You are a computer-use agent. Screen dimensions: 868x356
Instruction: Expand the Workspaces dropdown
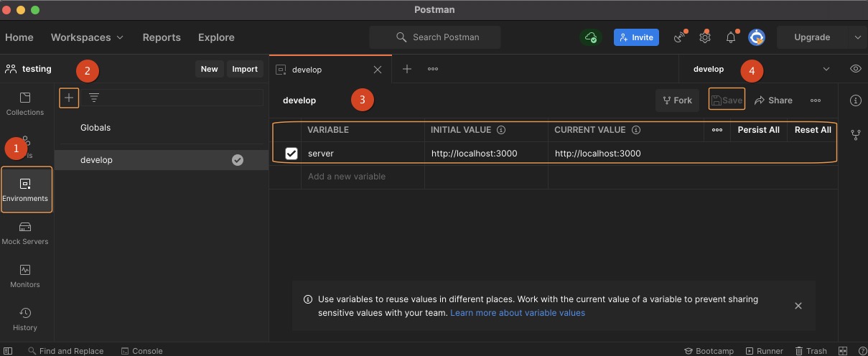click(x=87, y=37)
